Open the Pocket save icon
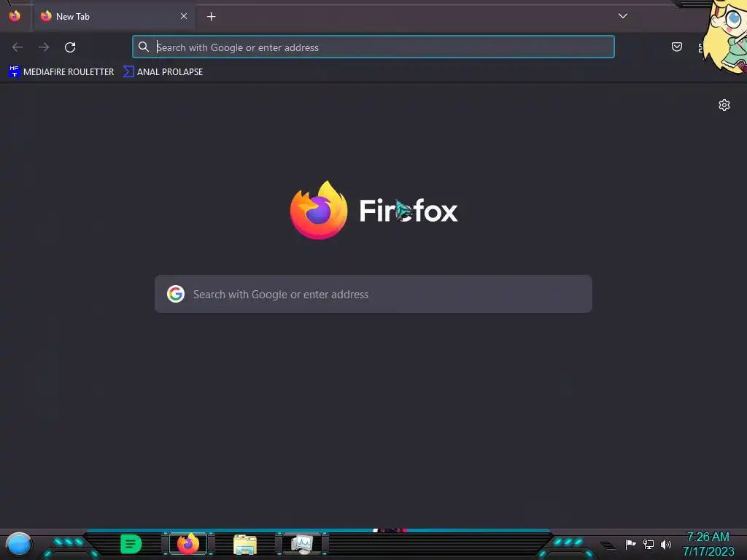 coord(677,47)
